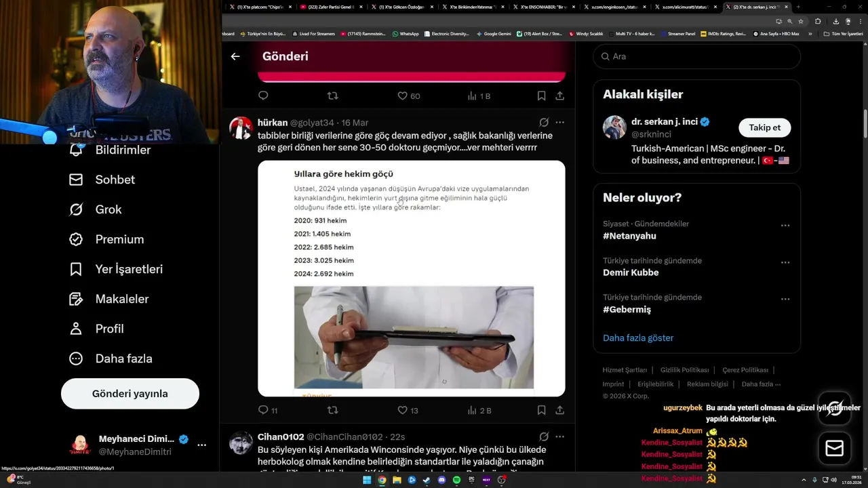Image resolution: width=868 pixels, height=488 pixels.
Task: Open Steam from Windows taskbar
Action: (x=427, y=480)
